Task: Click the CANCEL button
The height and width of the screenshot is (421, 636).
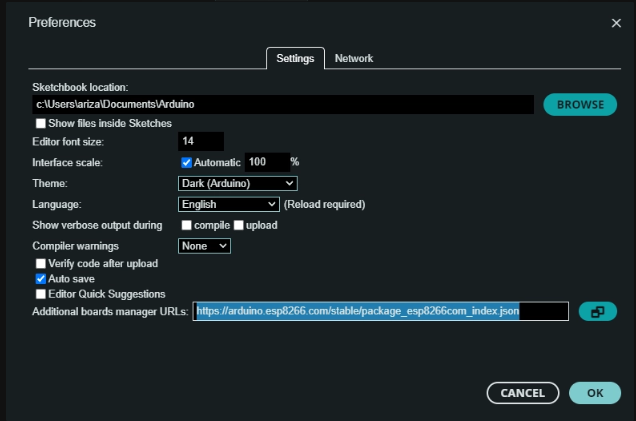Action: point(523,393)
